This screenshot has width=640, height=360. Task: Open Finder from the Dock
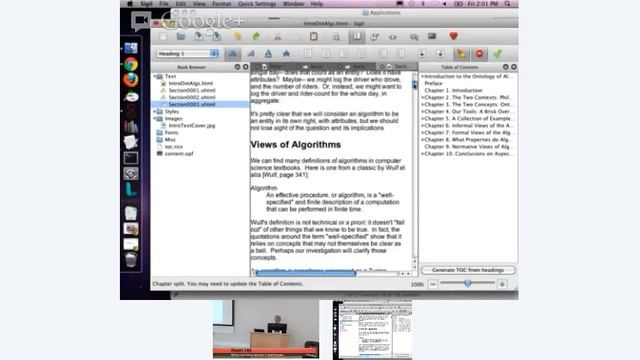tap(131, 48)
